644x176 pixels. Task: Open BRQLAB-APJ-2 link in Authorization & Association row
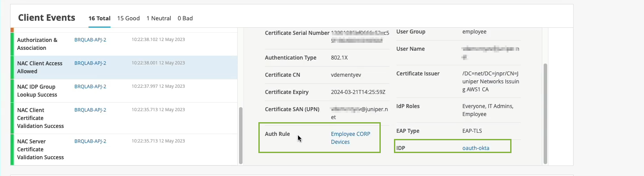90,40
